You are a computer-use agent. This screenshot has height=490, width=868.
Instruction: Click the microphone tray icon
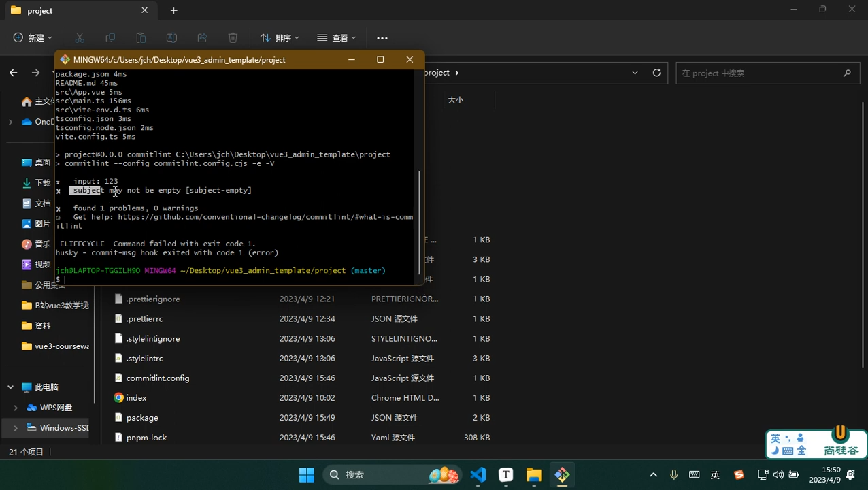[674, 474]
